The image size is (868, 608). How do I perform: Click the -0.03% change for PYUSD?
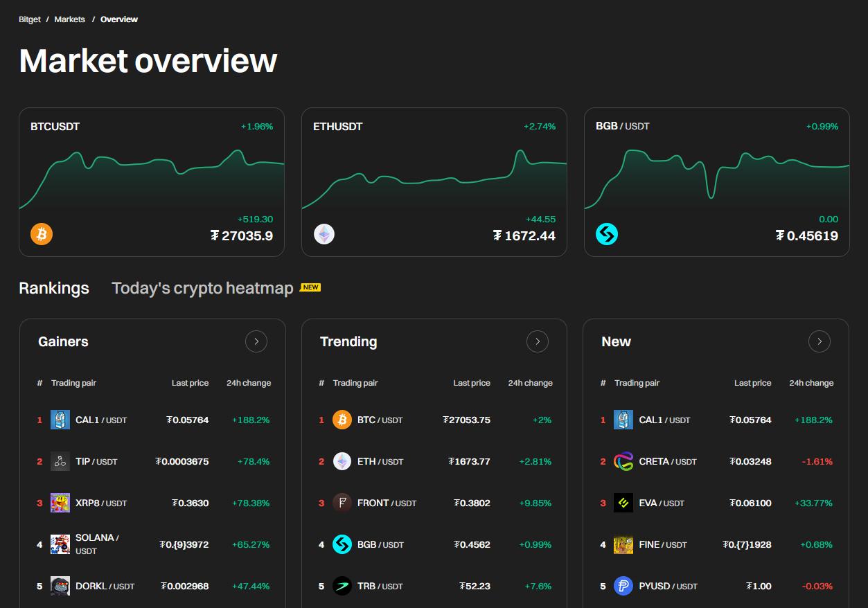point(817,586)
